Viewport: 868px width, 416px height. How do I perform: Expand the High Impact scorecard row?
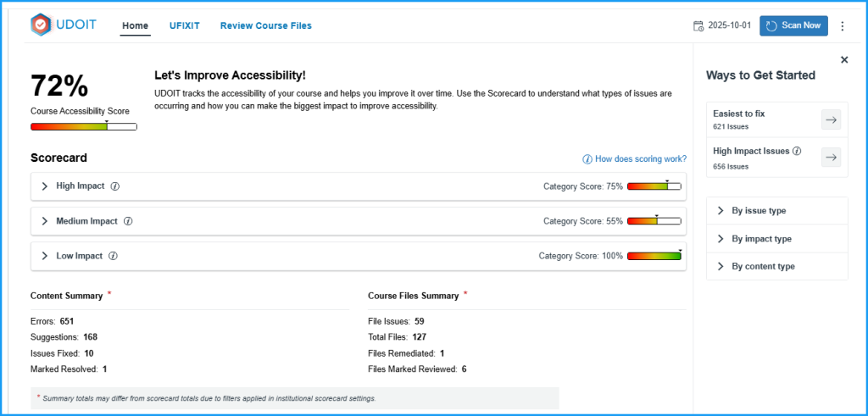(45, 186)
